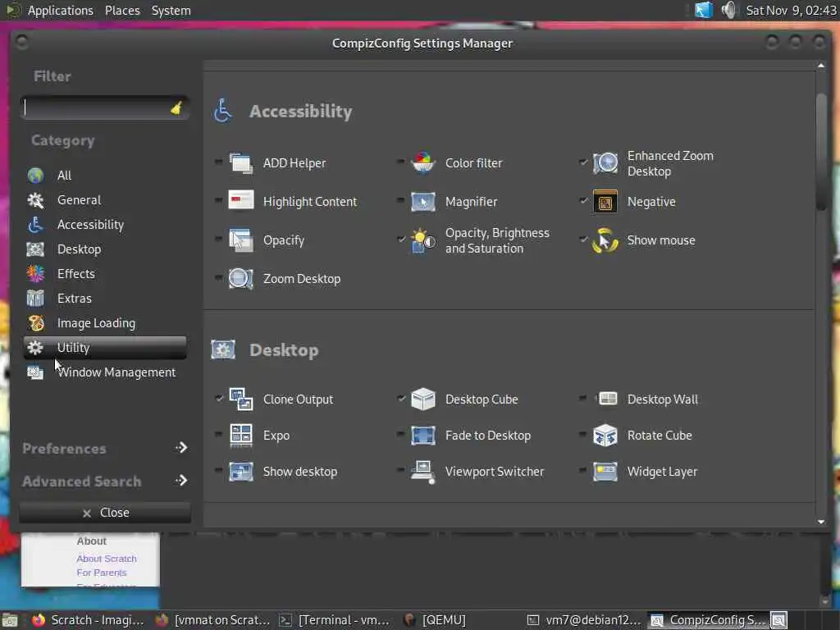Click the network icon in top panel

coord(704,10)
